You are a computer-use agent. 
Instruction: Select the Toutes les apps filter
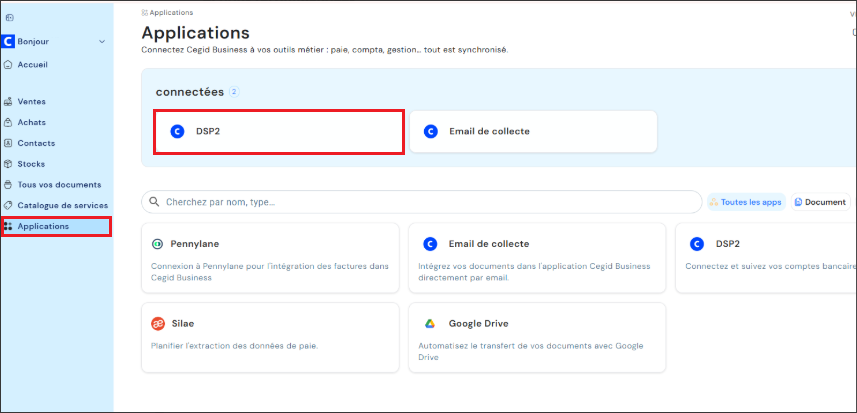[746, 202]
